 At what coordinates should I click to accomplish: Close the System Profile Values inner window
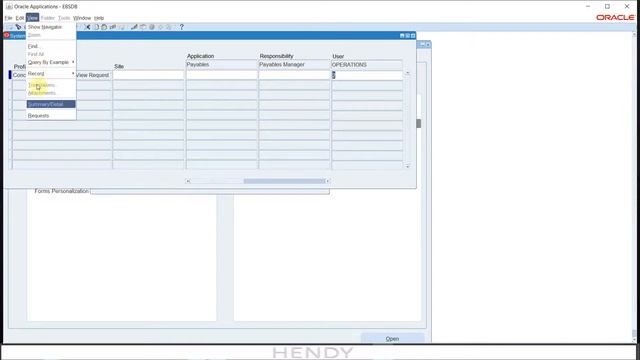pos(413,36)
